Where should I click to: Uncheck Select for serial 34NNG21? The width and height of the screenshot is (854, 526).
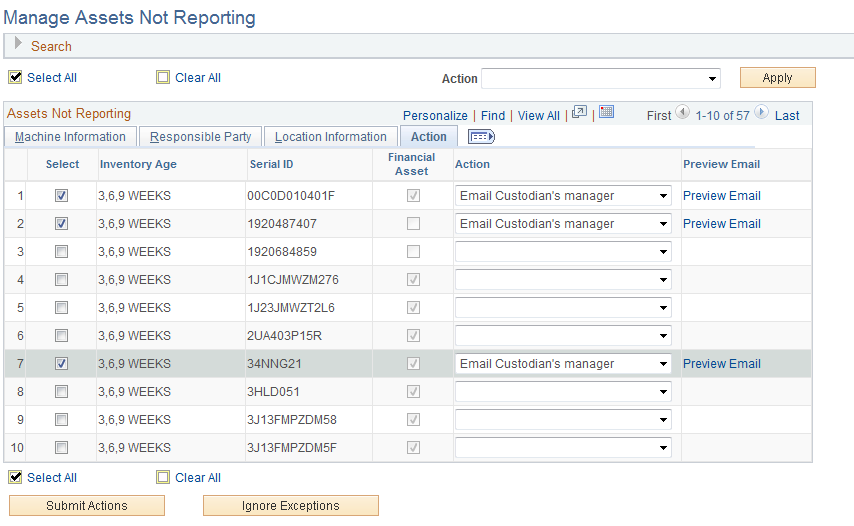tap(62, 364)
